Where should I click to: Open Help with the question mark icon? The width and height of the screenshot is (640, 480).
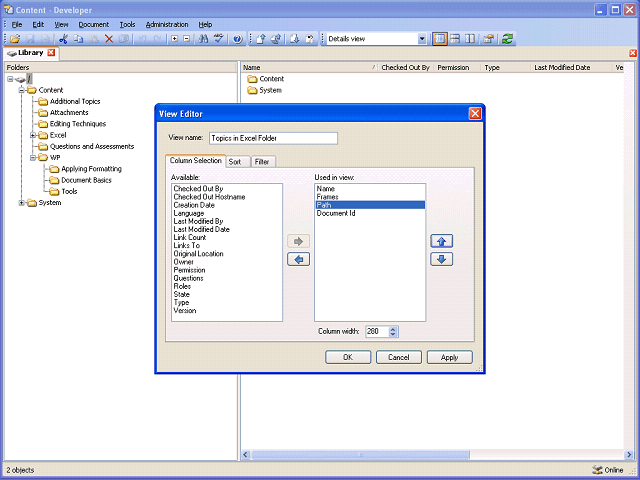238,39
